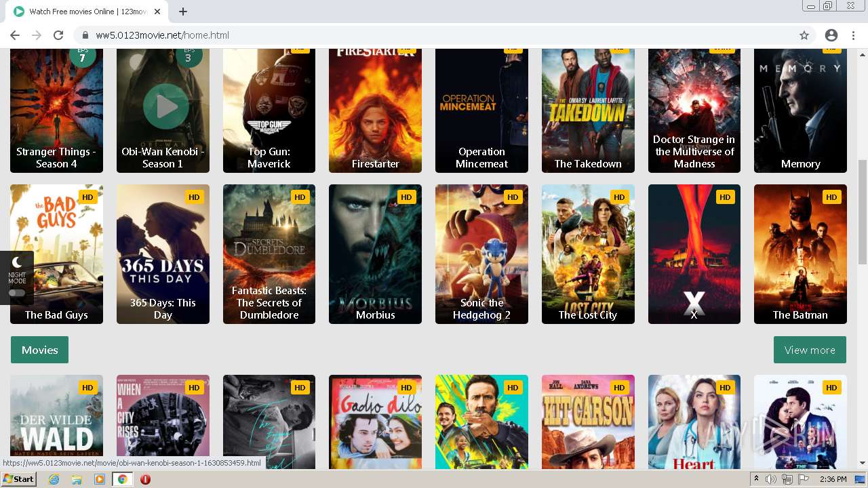
Task: Open the Heart movie poster
Action: pos(694,422)
